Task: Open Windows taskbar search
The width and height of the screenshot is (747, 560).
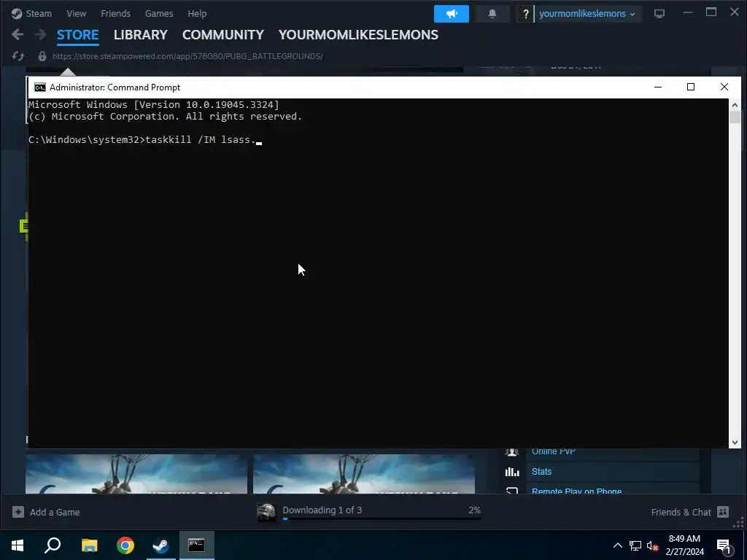Action: pyautogui.click(x=53, y=545)
